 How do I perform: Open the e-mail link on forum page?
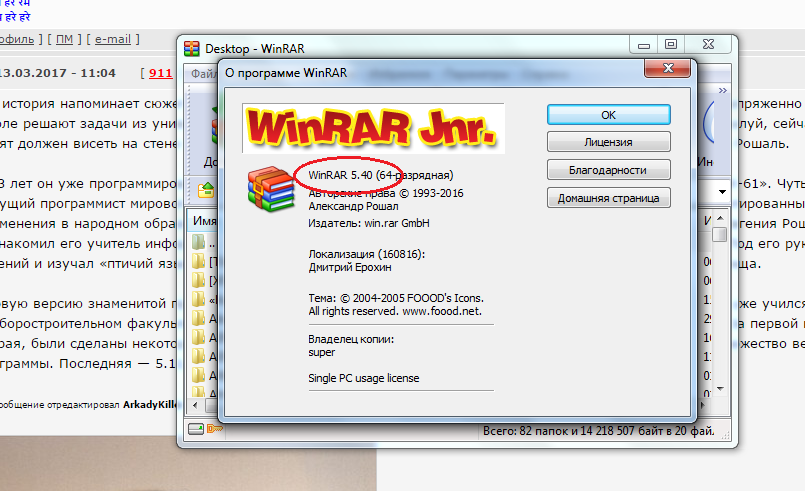click(113, 39)
